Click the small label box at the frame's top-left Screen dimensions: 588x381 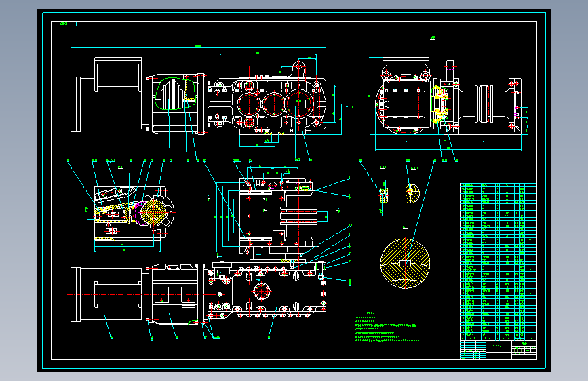64,24
